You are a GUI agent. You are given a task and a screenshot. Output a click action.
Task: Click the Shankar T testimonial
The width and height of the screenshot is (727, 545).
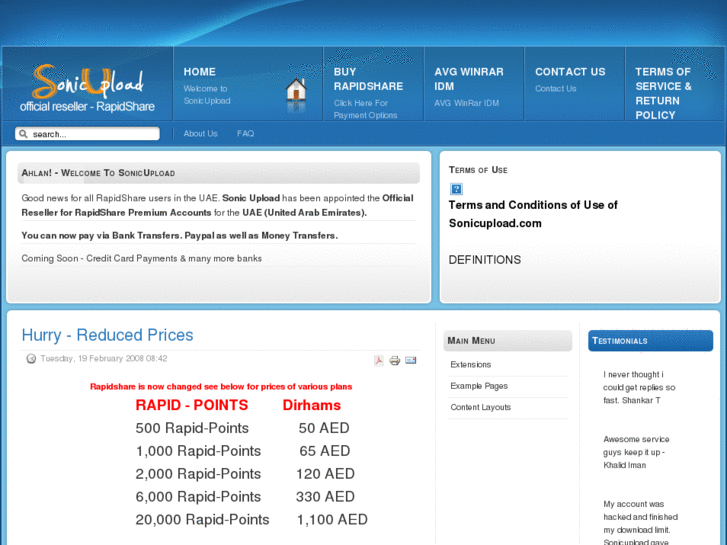click(639, 387)
